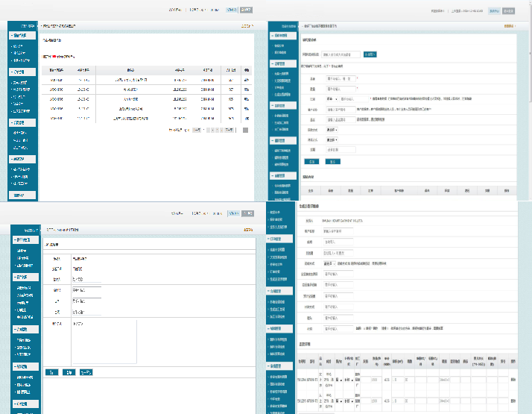The image size is (532, 414).
Task: Click the blue search button beside the contract number field
Action: click(370, 54)
